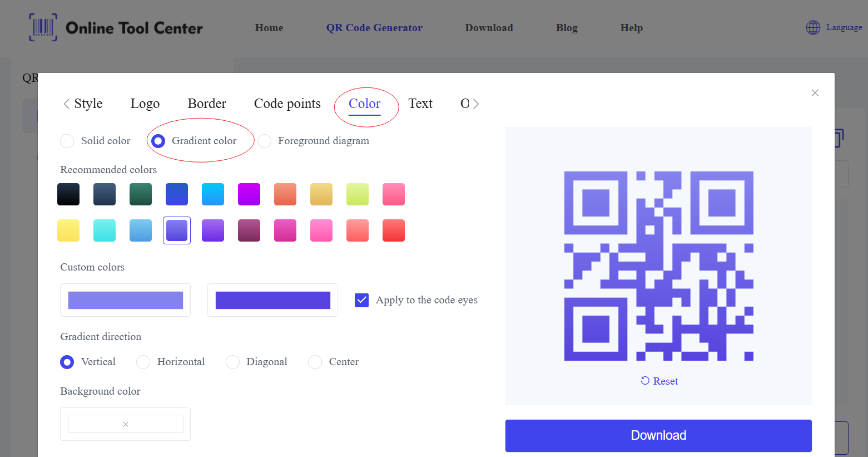Open QR Code Generator nav link
Image resolution: width=868 pixels, height=457 pixels.
(x=374, y=28)
